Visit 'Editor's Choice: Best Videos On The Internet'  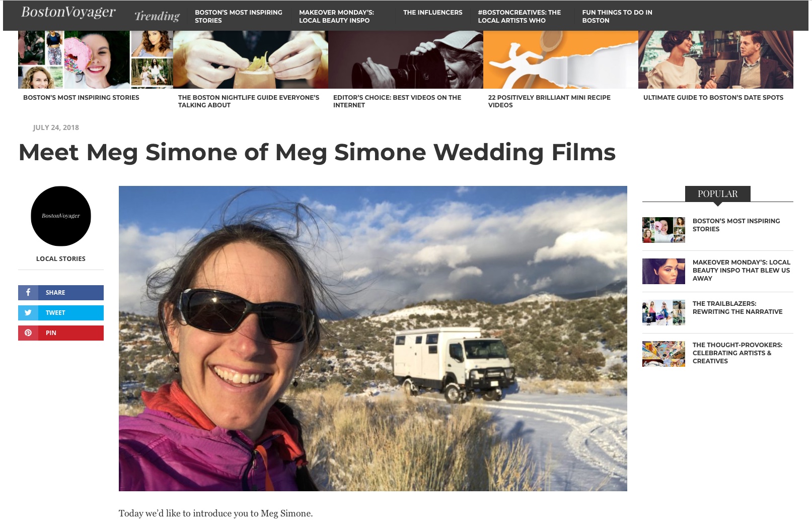[396, 101]
